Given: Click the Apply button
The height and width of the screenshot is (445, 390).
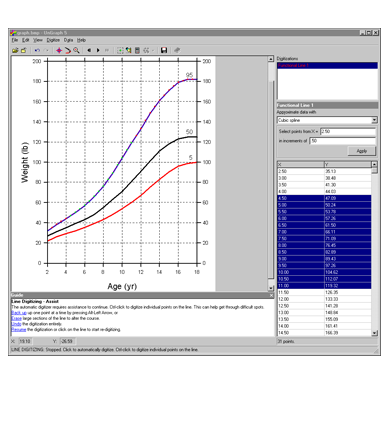Looking at the screenshot, I should 362,151.
